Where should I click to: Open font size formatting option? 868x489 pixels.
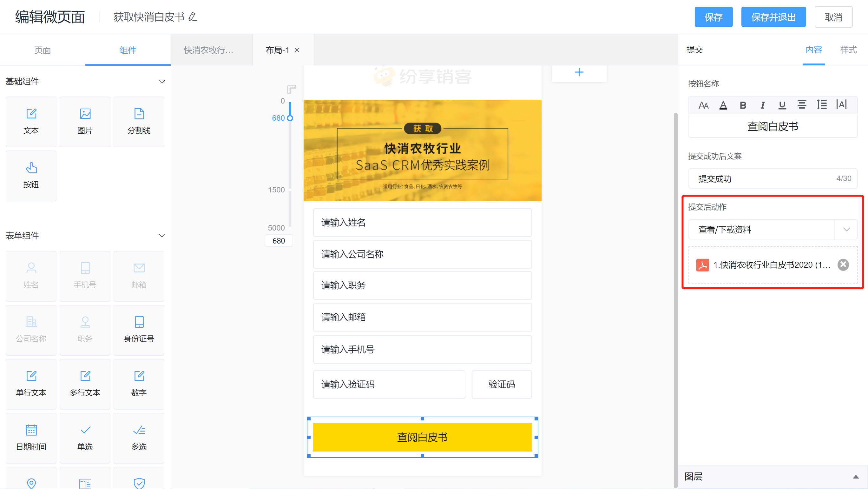coord(703,105)
